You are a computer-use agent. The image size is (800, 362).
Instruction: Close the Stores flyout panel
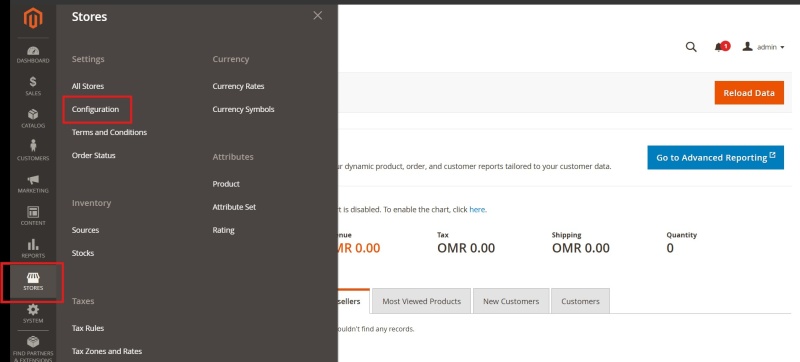[317, 16]
